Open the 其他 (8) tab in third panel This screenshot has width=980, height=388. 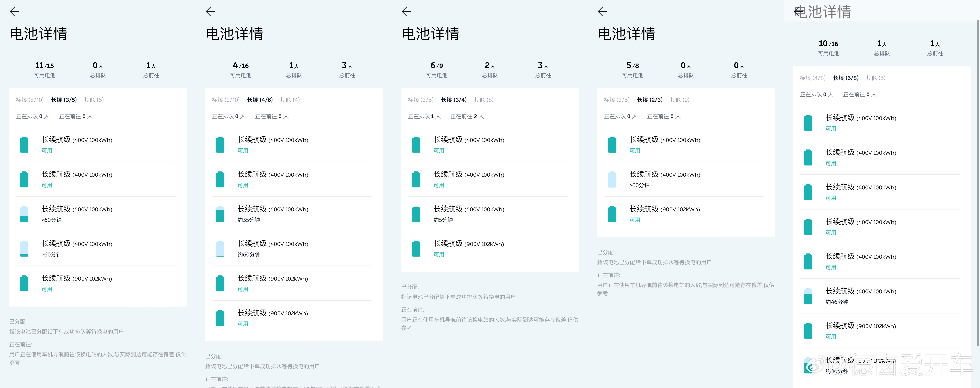point(483,100)
